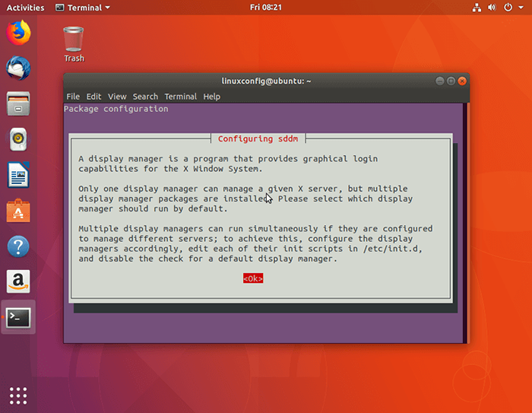Launch LibreOffice Writer from the dock

point(18,175)
